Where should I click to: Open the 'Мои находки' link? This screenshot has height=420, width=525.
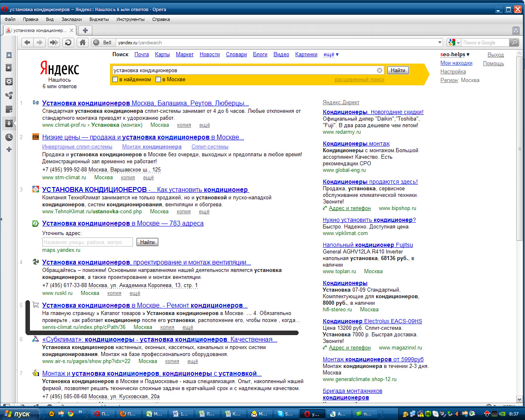click(457, 63)
